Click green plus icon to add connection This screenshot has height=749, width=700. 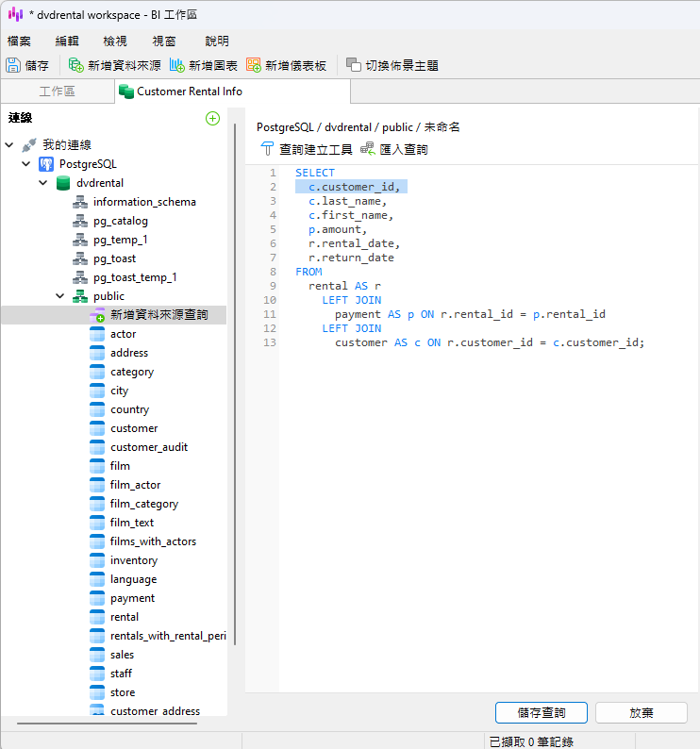(x=212, y=118)
